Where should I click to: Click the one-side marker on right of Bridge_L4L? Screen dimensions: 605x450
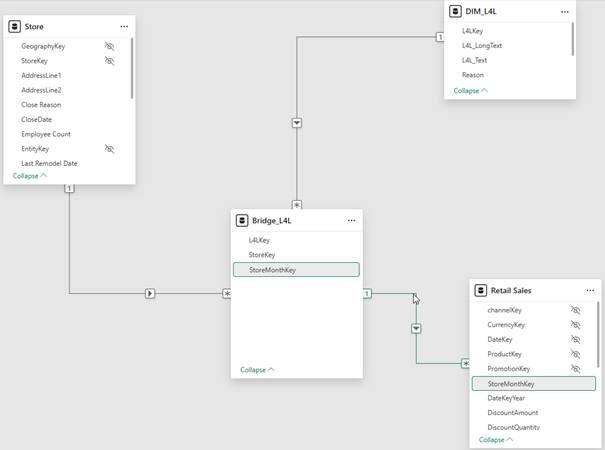(367, 294)
